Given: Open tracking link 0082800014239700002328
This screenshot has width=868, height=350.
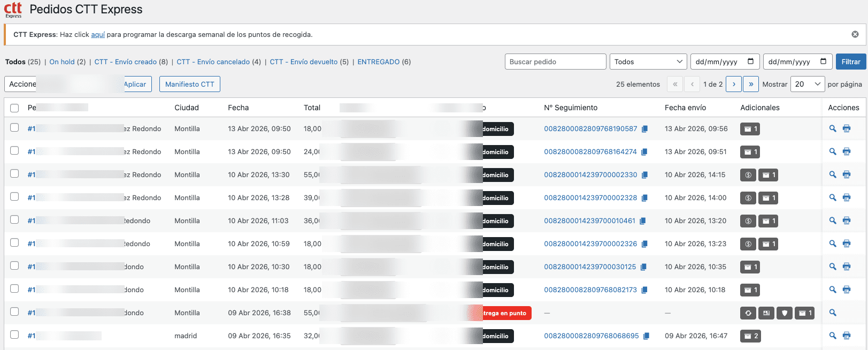Looking at the screenshot, I should point(590,197).
